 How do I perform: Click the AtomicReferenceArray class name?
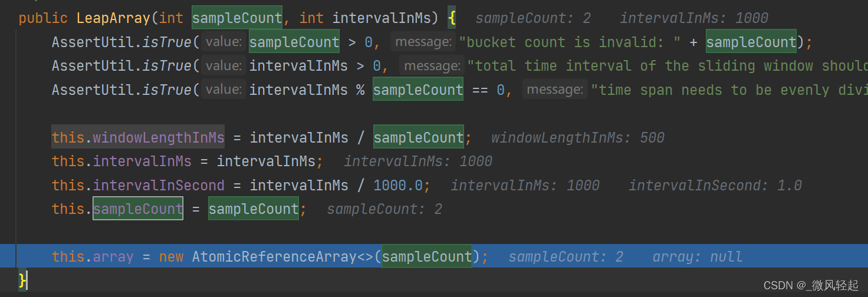[x=275, y=257]
